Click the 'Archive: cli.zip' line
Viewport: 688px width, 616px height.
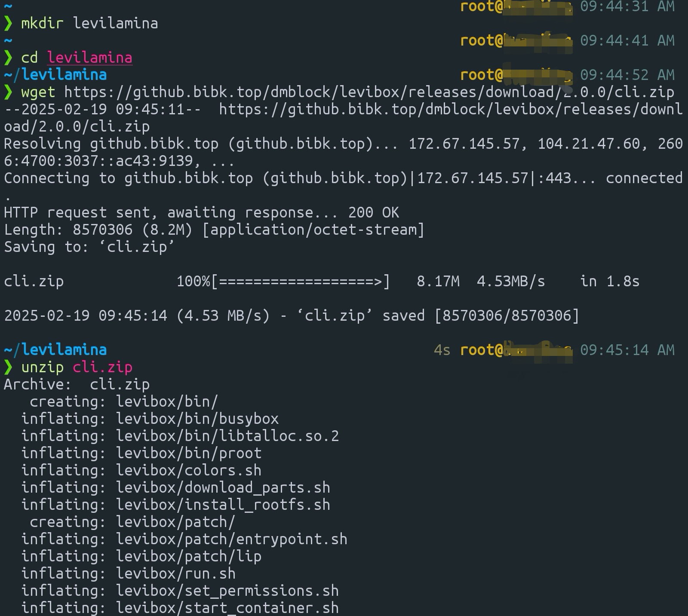(x=77, y=384)
